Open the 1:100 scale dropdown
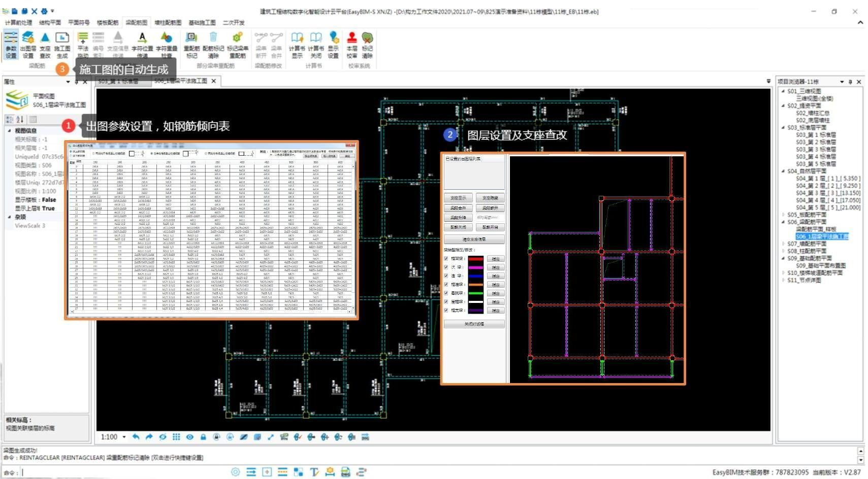This screenshot has width=868, height=479. pyautogui.click(x=124, y=437)
